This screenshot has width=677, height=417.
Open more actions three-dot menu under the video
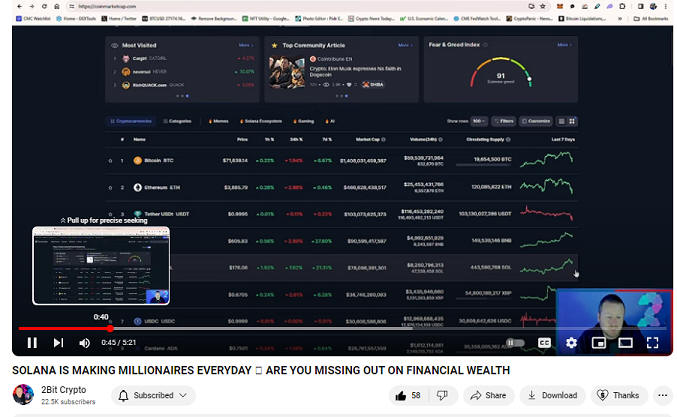(663, 395)
